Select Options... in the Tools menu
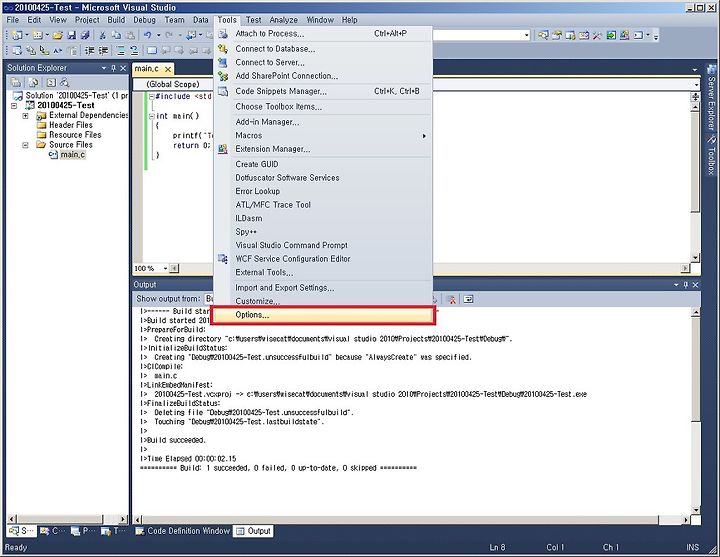 [323, 315]
